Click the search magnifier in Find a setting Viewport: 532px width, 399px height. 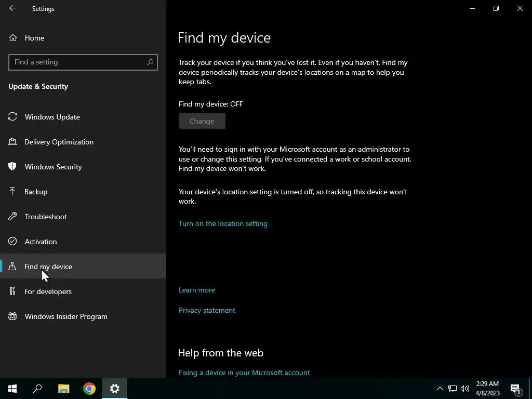(x=150, y=62)
